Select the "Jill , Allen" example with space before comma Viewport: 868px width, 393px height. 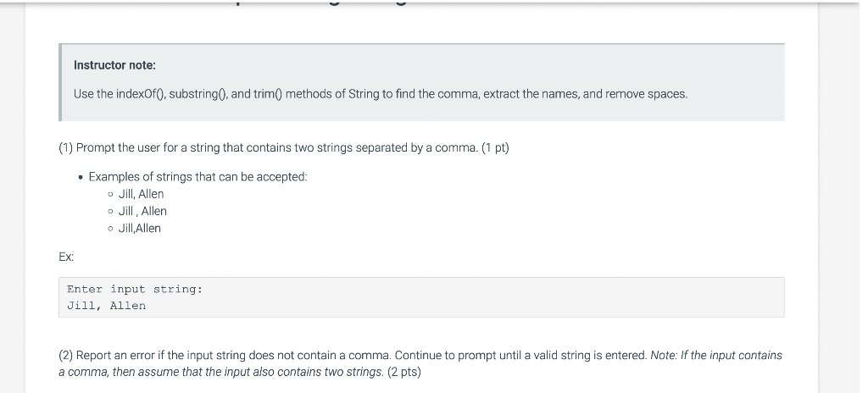coord(142,211)
